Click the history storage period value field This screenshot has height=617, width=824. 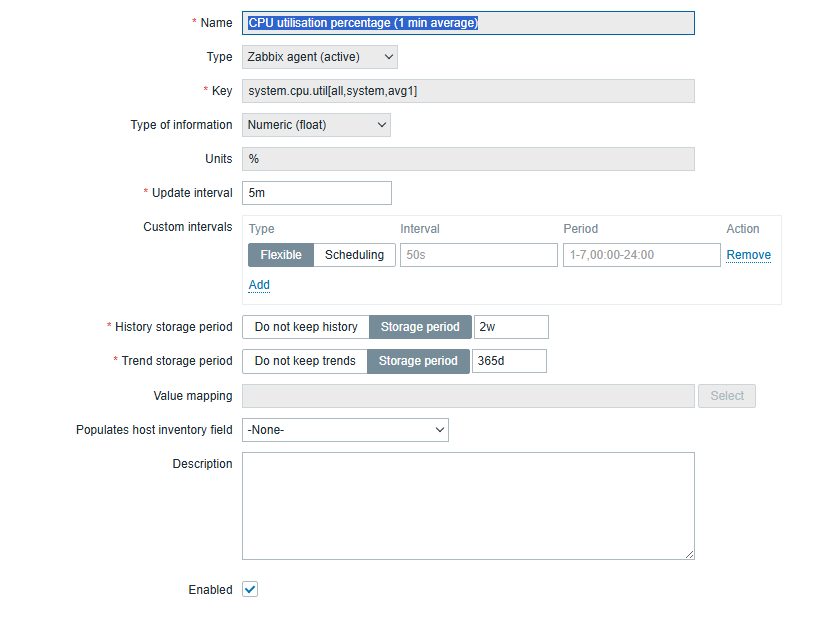pos(511,327)
